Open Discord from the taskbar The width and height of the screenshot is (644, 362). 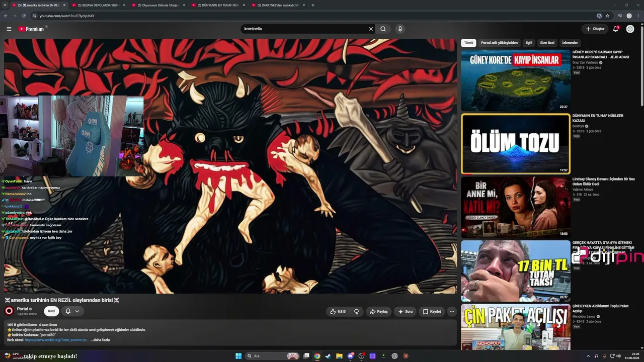[351, 356]
